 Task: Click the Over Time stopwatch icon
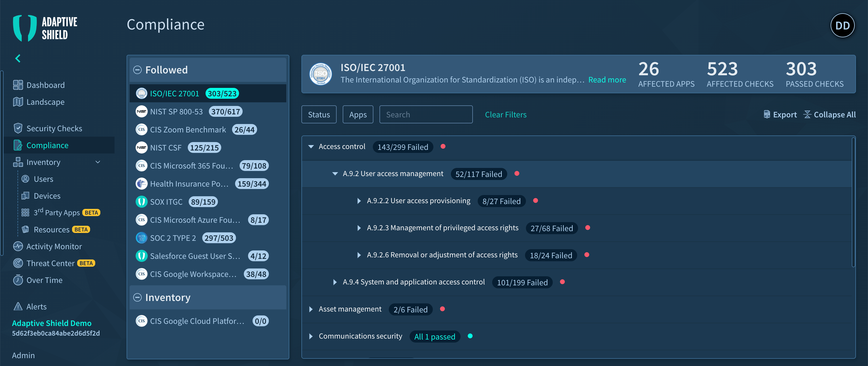(x=18, y=280)
